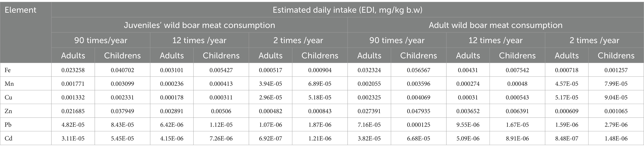The image size is (644, 149).
Task: Click the cell with value 0.00506
Action: pos(221,111)
